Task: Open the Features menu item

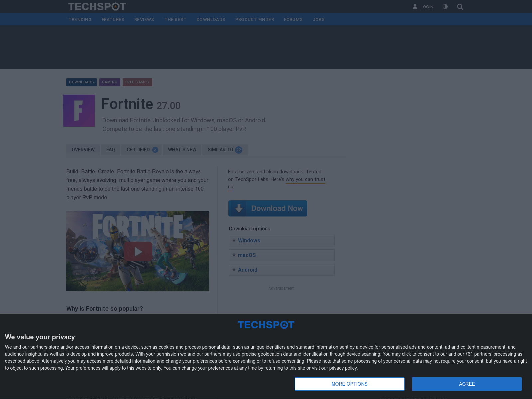Action: [113, 20]
